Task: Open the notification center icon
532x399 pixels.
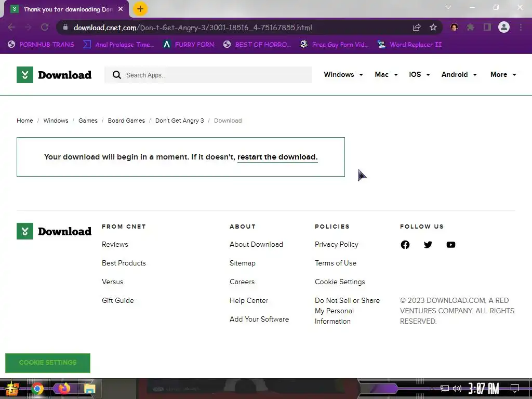Action: pyautogui.click(x=515, y=389)
